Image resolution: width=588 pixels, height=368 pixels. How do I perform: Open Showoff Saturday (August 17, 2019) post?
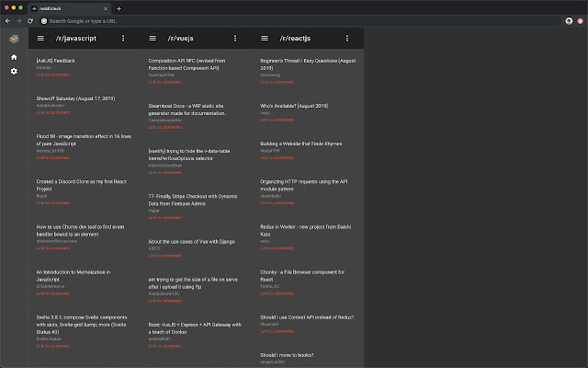[75, 98]
